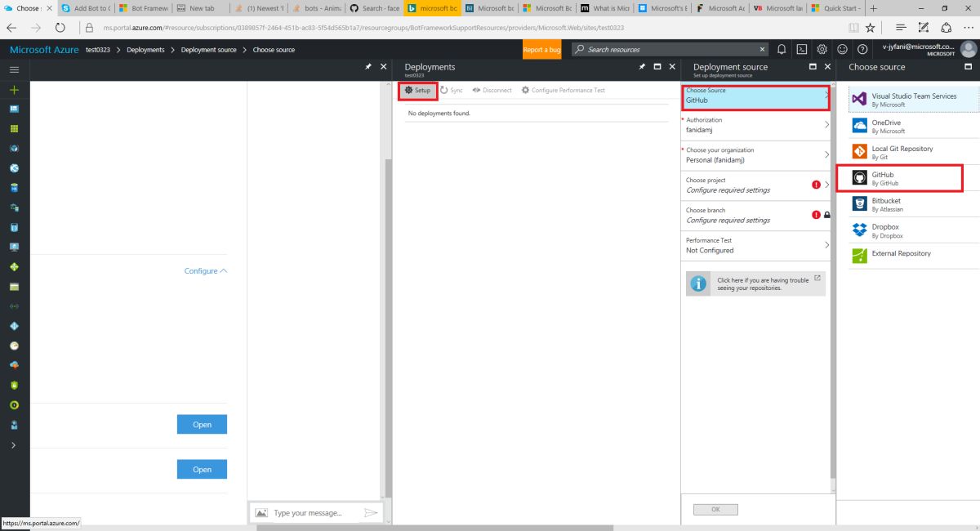
Task: Click the send message arrow icon
Action: coord(371,513)
